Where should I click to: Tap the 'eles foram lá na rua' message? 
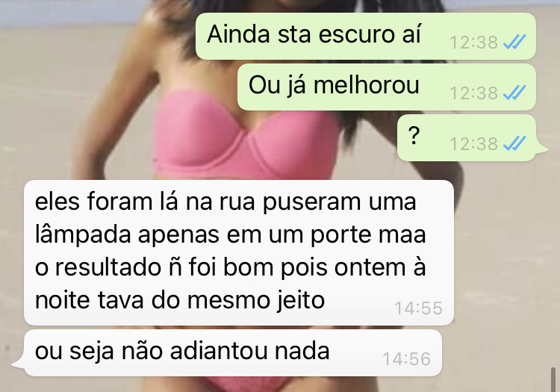click(x=239, y=253)
